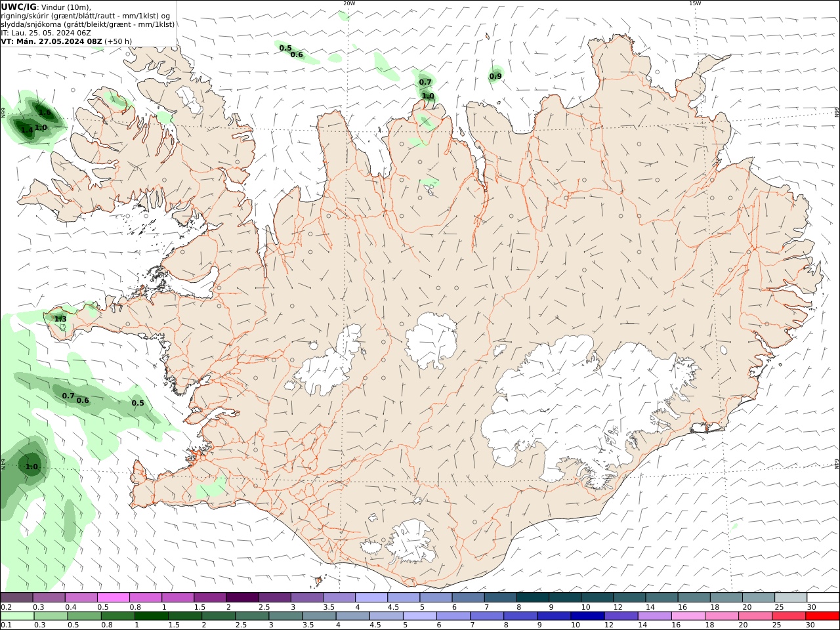Click the '4.5' label in the upper legend row

[393, 607]
